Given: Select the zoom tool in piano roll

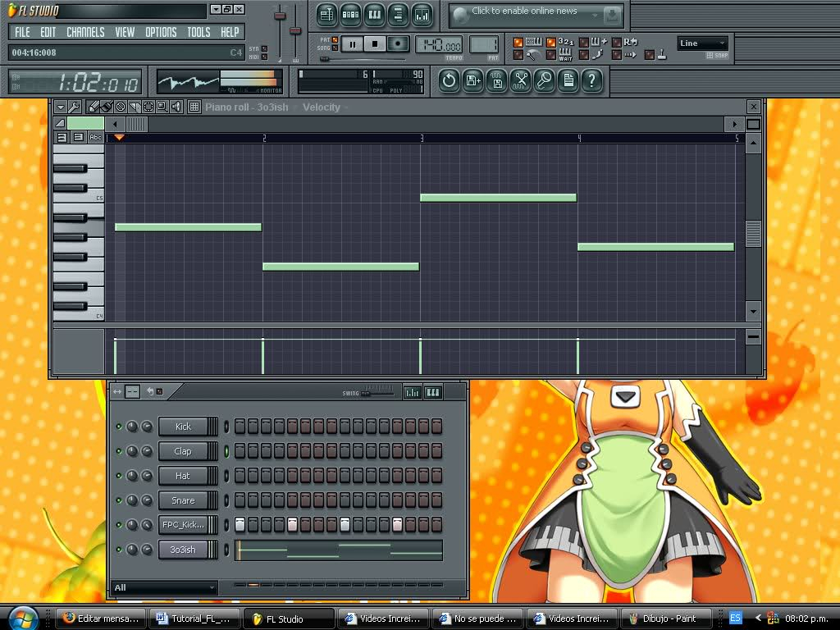Looking at the screenshot, I should (x=162, y=107).
